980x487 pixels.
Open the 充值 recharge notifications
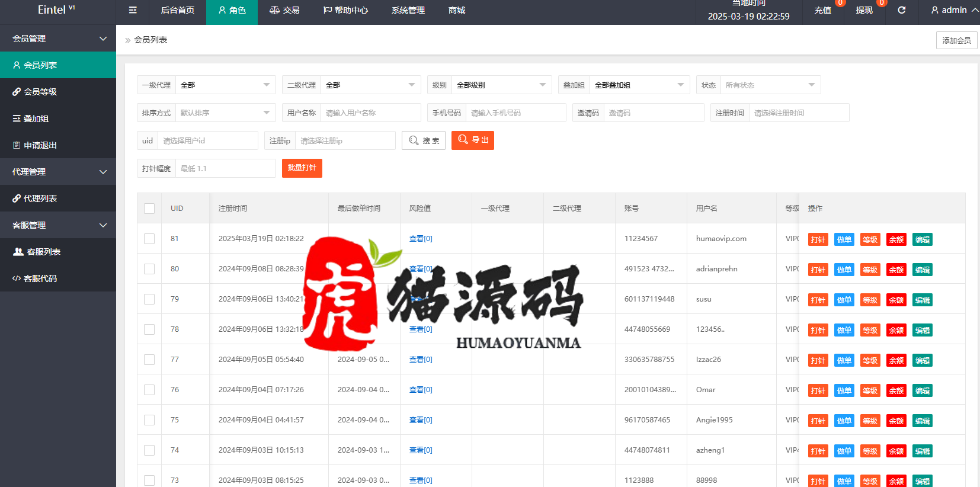pos(823,10)
